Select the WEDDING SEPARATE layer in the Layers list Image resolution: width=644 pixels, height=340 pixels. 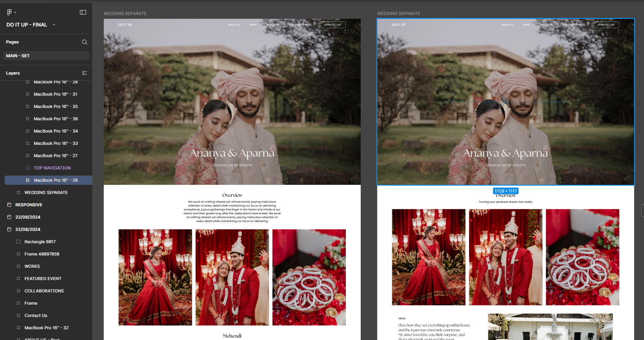(x=46, y=192)
